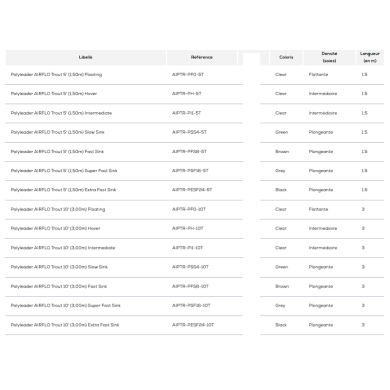Select Polyleader Trout 5' (1.50m) Floating row label

[x=56, y=75]
